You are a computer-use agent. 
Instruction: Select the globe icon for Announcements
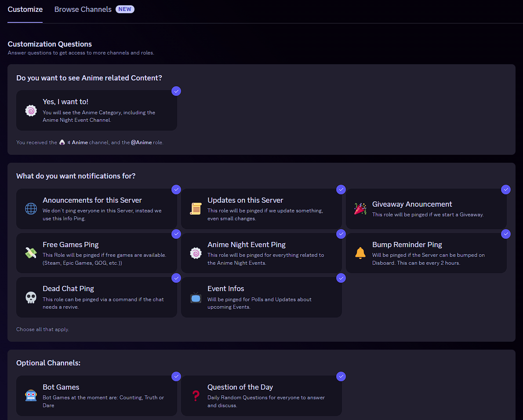(x=31, y=209)
